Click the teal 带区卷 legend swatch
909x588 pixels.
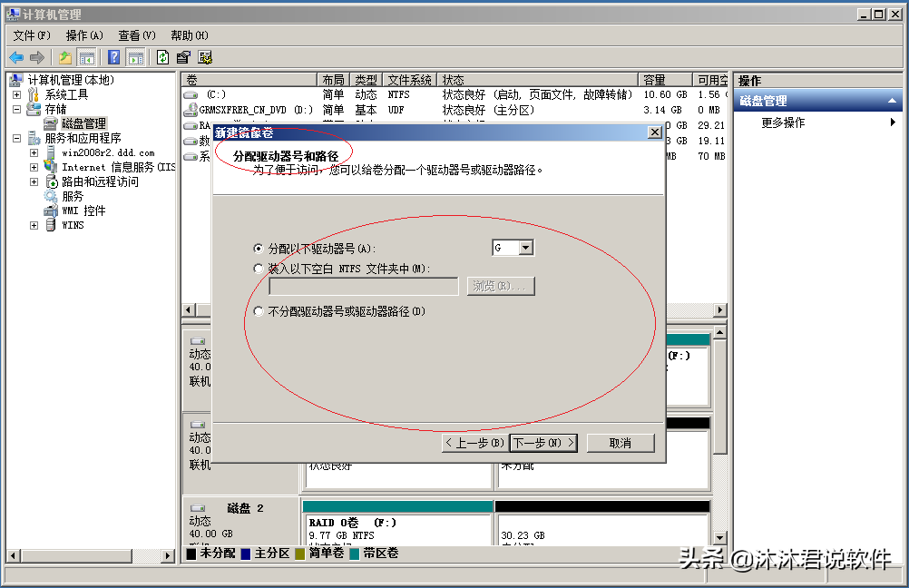(354, 554)
